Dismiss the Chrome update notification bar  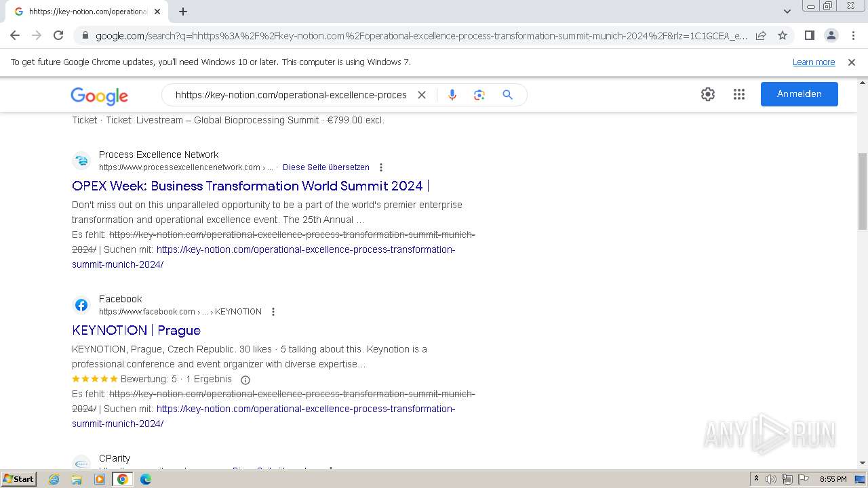[x=852, y=62]
